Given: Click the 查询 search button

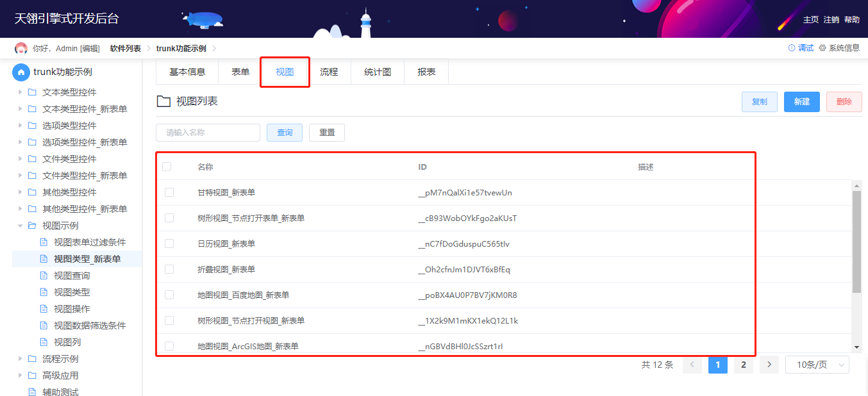Looking at the screenshot, I should 285,133.
